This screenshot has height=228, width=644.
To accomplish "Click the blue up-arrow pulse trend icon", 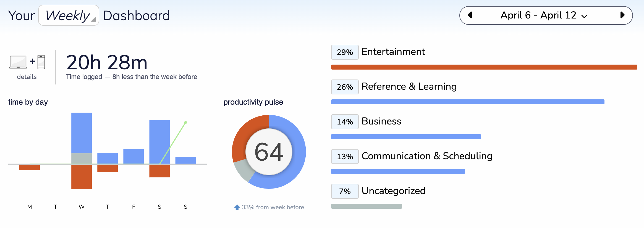I will (237, 207).
